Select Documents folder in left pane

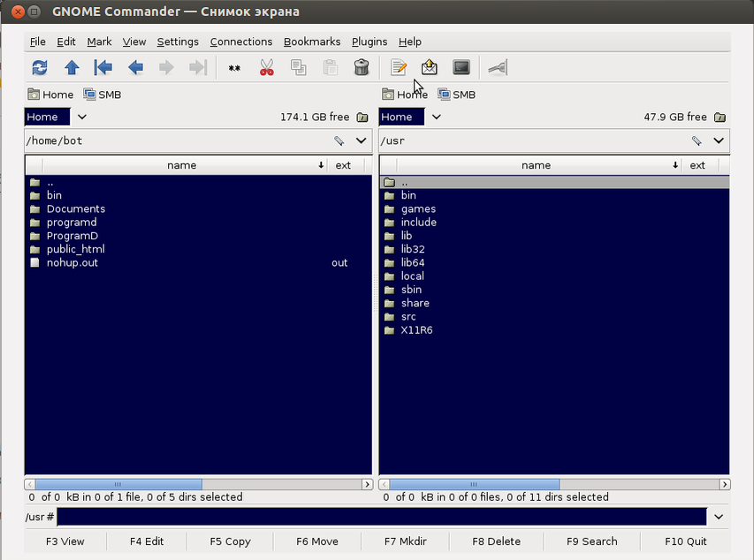198,208
